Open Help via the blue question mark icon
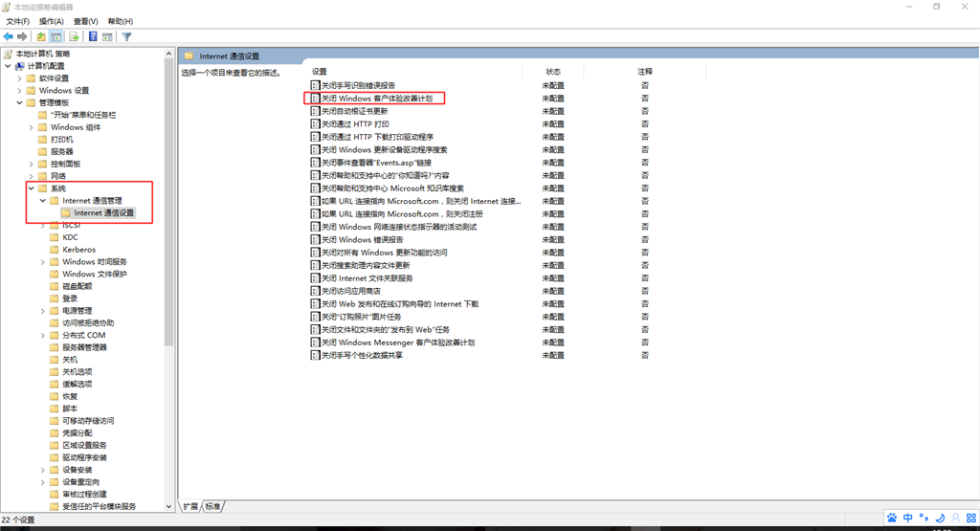980x531 pixels. [x=93, y=37]
